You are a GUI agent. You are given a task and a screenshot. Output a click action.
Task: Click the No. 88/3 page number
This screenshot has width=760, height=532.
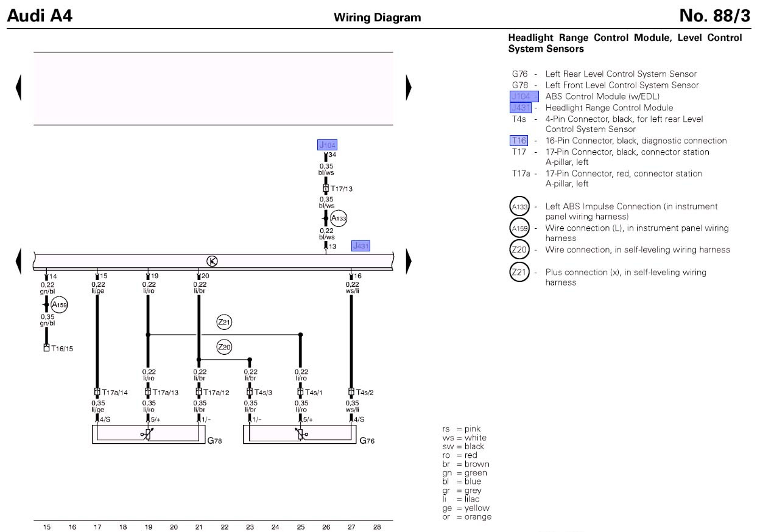coord(715,16)
